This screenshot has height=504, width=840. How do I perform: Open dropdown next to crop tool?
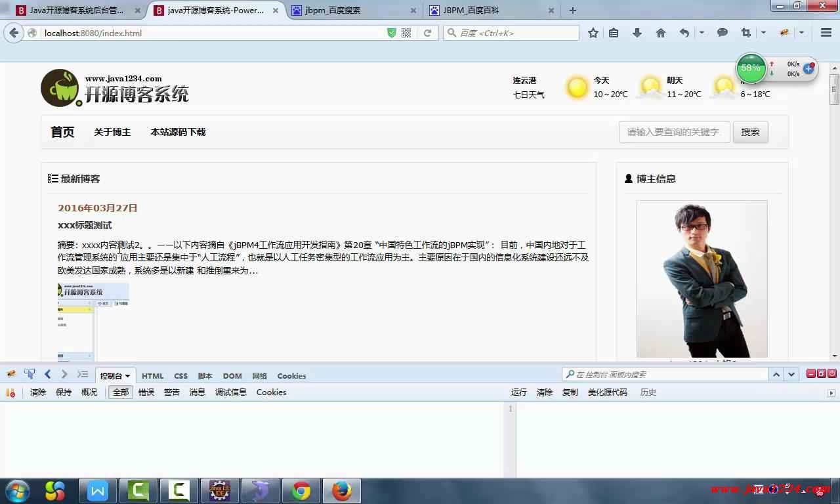point(763,33)
